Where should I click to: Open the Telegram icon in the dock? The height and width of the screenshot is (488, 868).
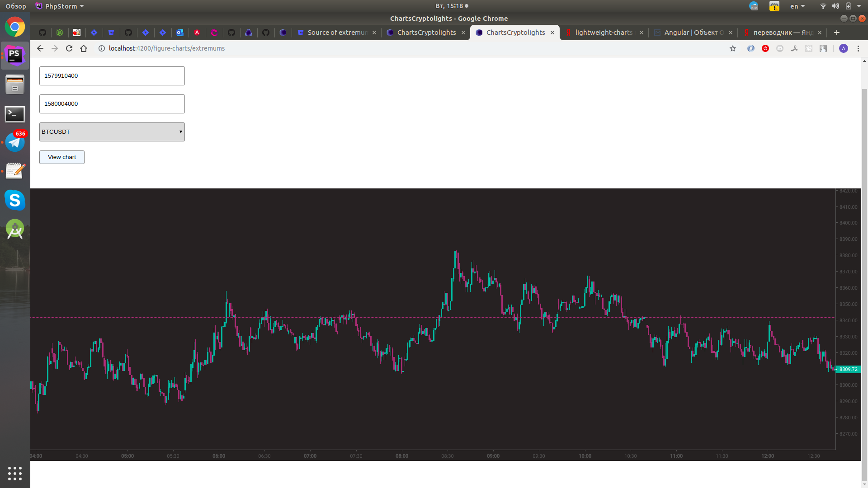coord(15,141)
